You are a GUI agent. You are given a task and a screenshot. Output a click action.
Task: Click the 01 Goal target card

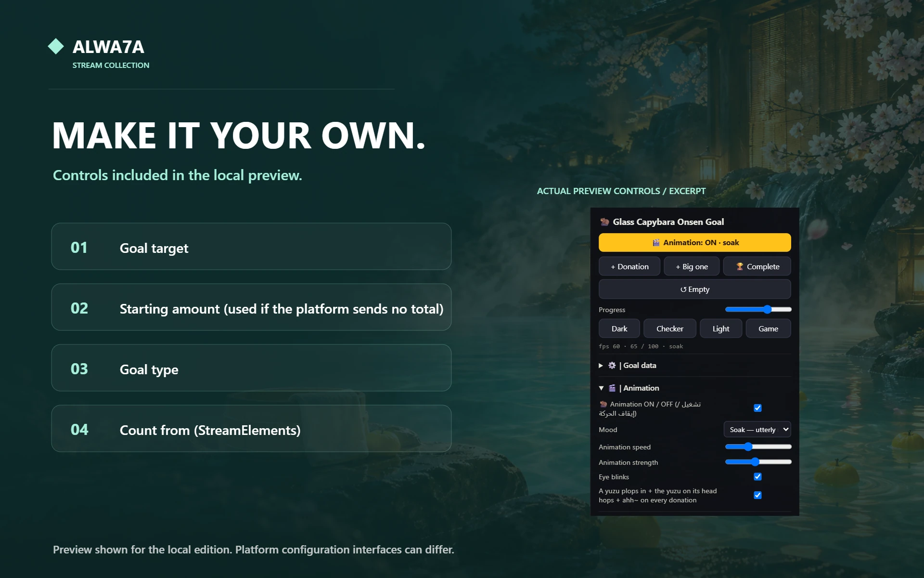251,247
